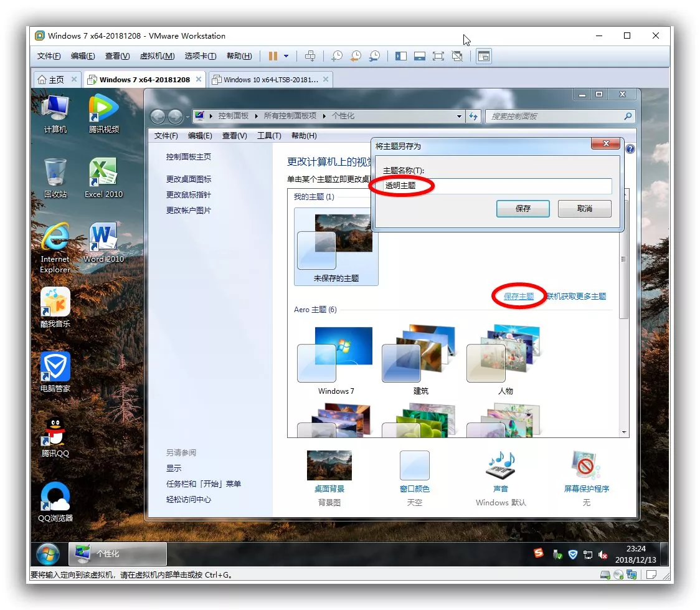Viewport: 700px width, 610px height.
Task: Open 更改帐户图片 link
Action: tap(189, 211)
